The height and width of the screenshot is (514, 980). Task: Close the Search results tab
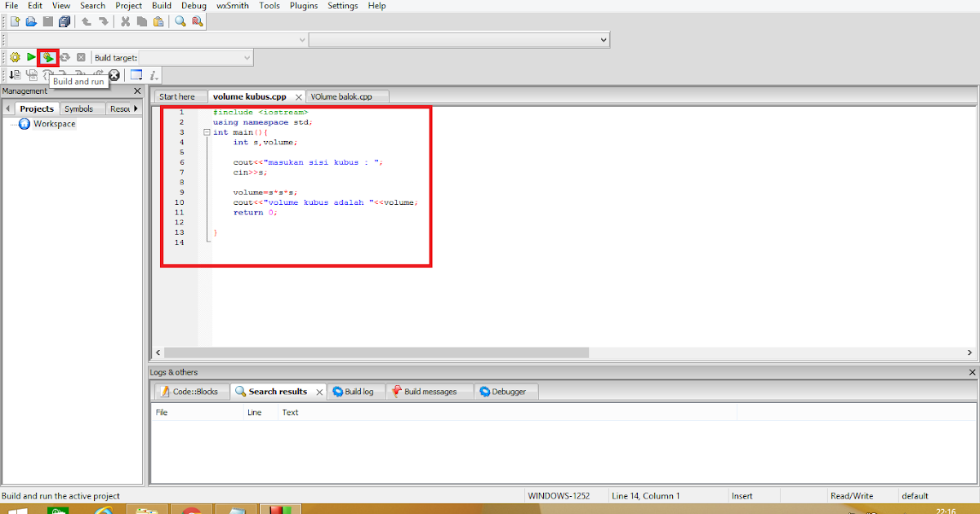pyautogui.click(x=318, y=392)
